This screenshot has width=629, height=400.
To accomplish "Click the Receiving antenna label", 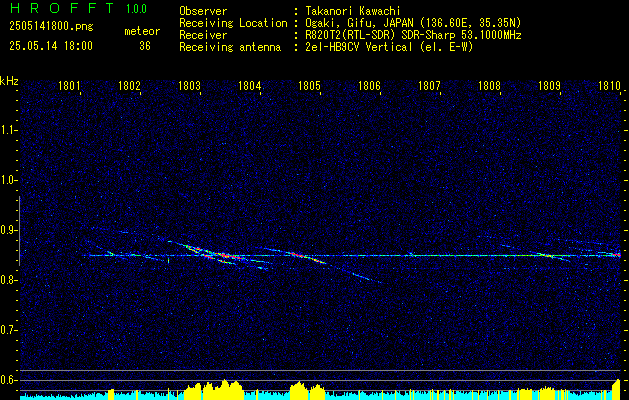I will tap(230, 47).
